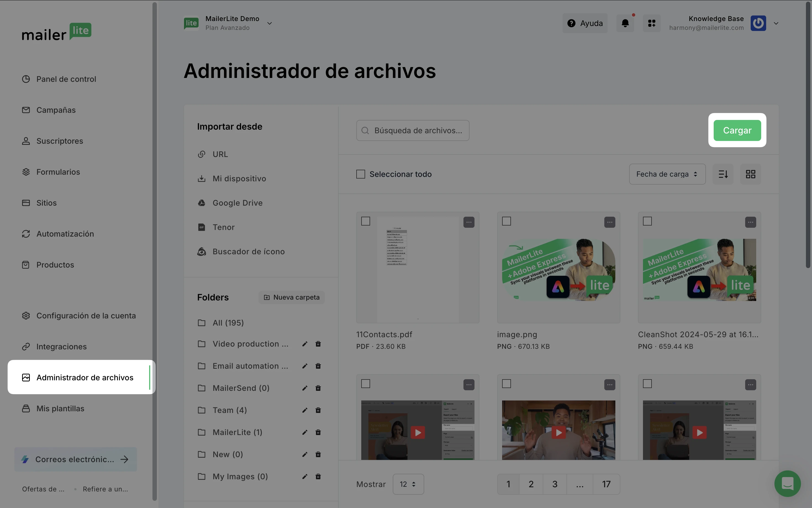Create a Nueva carpeta
Image resolution: width=812 pixels, height=508 pixels.
pos(291,297)
